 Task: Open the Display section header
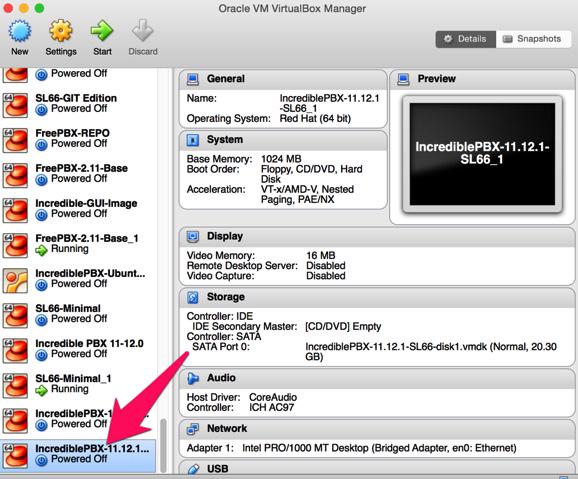[377, 236]
